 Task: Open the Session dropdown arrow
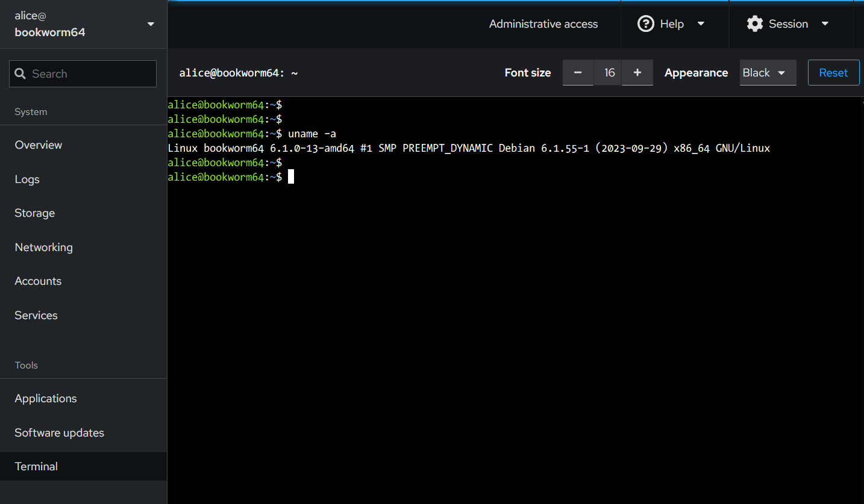(825, 24)
